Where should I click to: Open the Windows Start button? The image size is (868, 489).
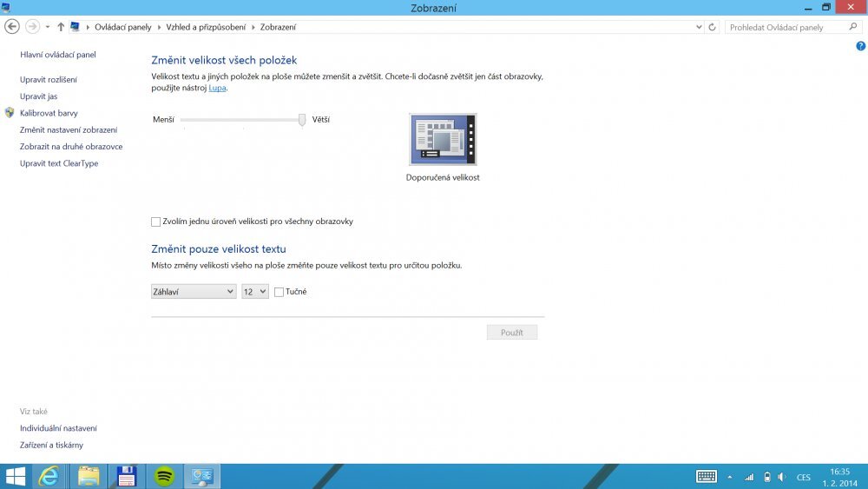point(16,476)
